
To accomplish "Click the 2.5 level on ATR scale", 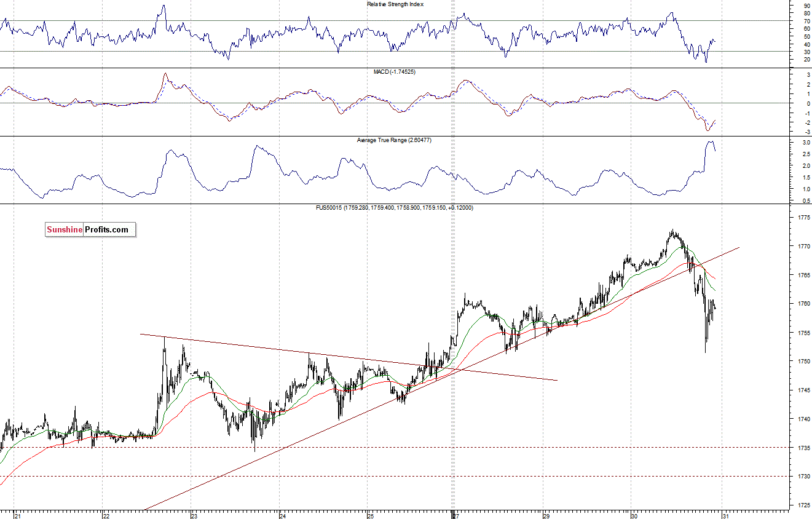I will click(x=806, y=154).
